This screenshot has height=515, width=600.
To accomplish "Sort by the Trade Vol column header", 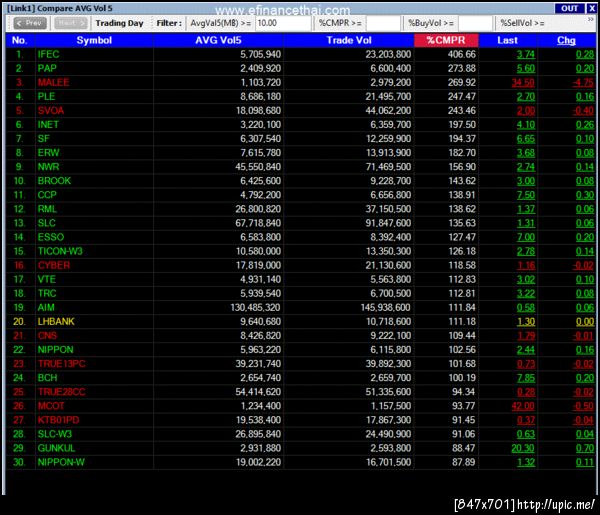I will pos(349,40).
